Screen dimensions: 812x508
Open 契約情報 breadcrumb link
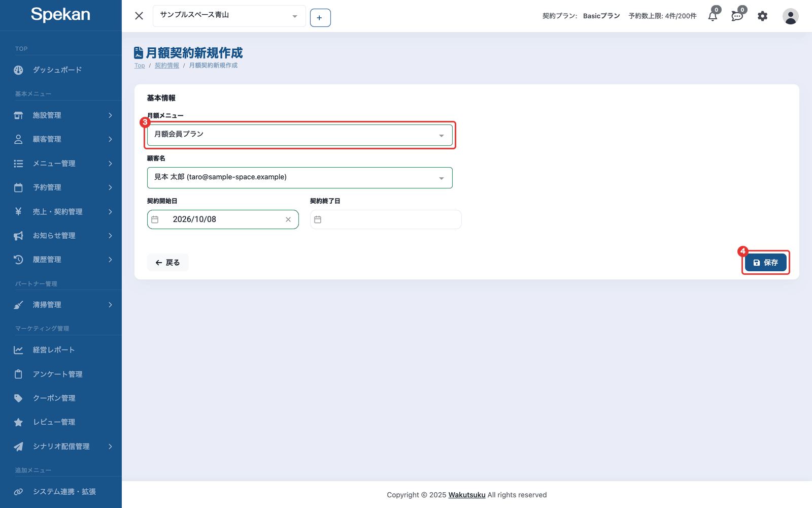click(167, 66)
